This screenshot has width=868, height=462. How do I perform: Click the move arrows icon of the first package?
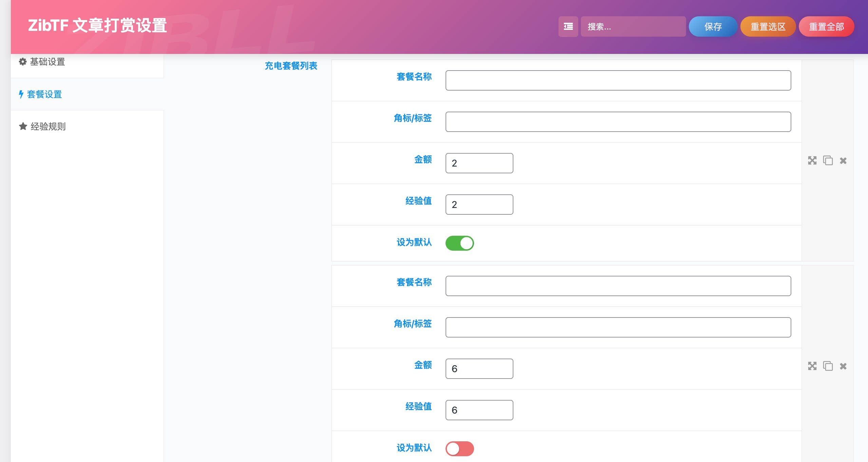coord(812,160)
